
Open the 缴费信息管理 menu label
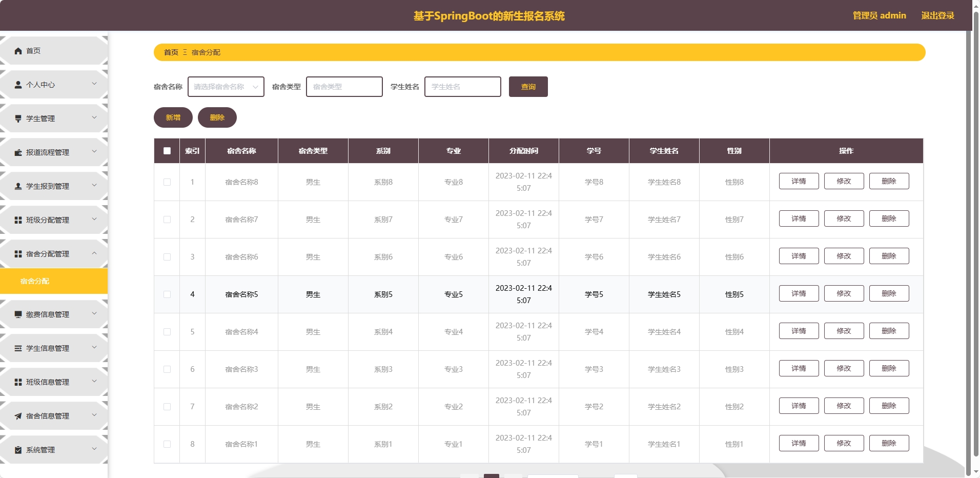48,314
